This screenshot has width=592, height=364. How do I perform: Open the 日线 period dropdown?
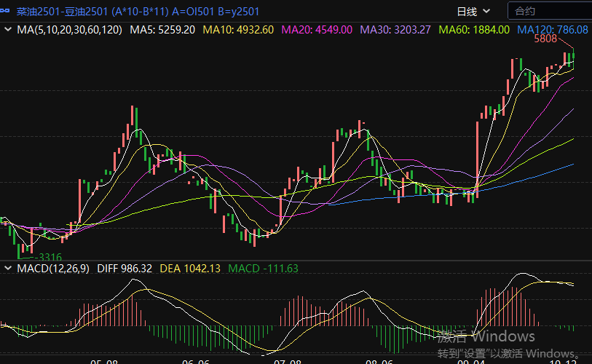[473, 11]
